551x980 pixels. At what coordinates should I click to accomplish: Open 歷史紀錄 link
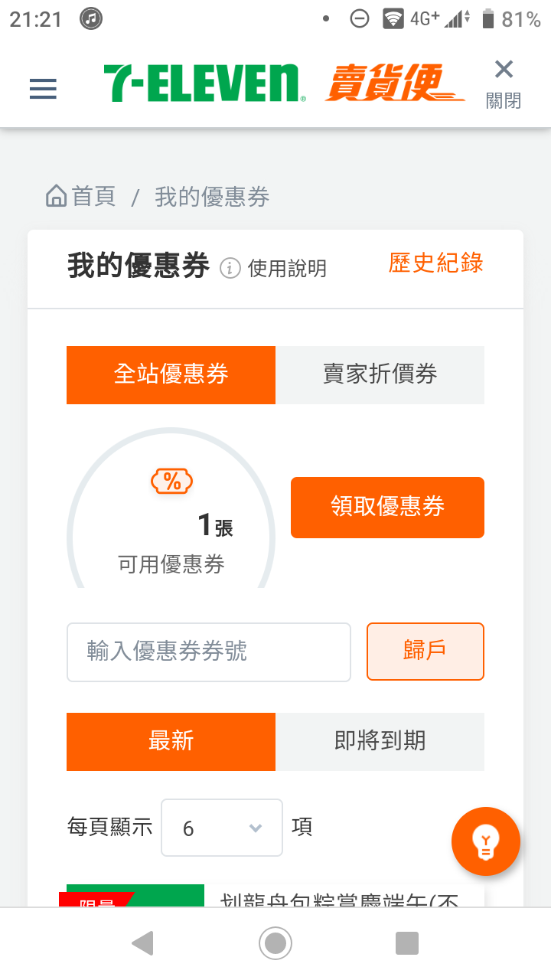(436, 263)
